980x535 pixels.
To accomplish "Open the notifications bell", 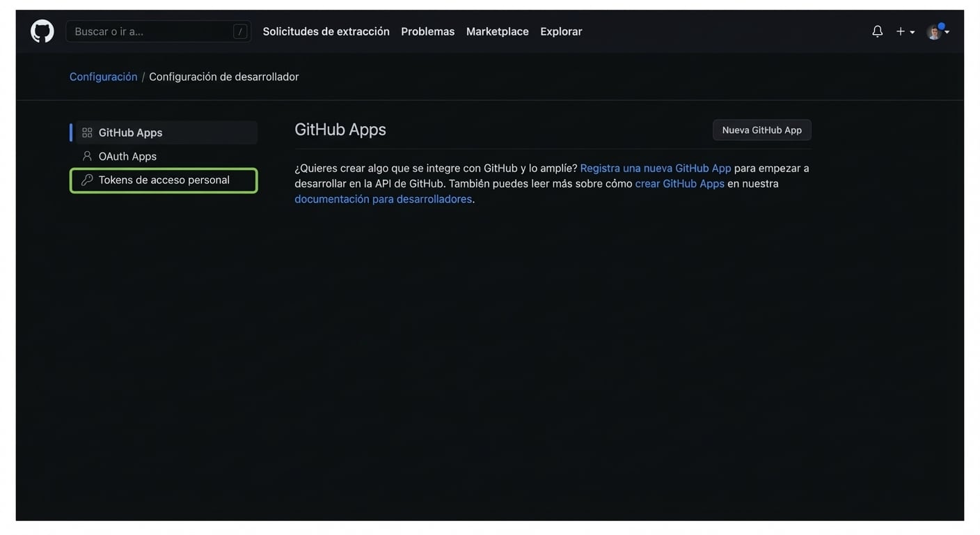I will point(878,31).
